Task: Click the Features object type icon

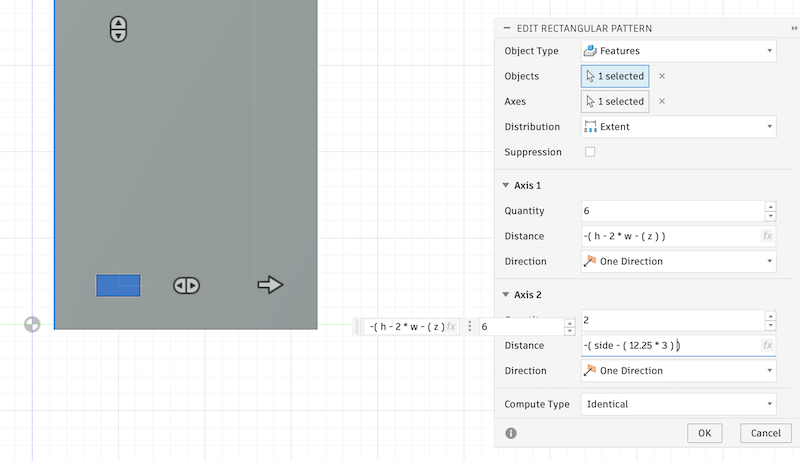Action: pos(590,50)
